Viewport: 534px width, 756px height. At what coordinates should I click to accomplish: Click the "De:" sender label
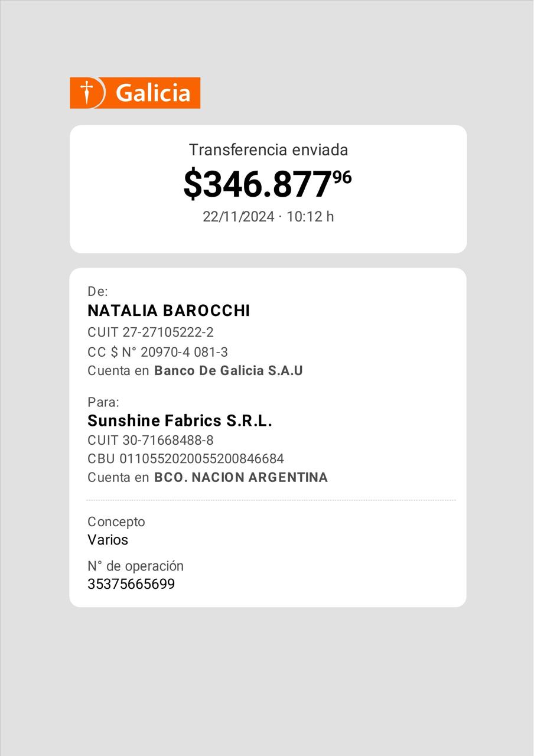pos(97,291)
